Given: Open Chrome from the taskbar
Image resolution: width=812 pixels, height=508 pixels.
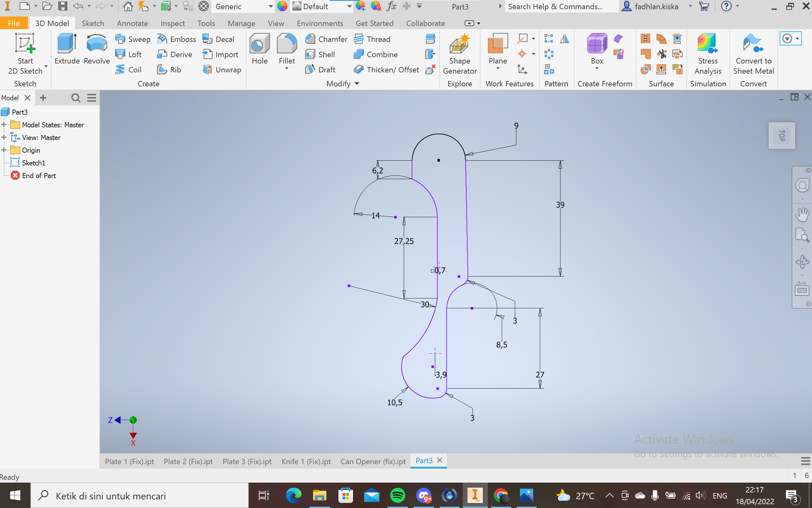Looking at the screenshot, I should click(501, 496).
